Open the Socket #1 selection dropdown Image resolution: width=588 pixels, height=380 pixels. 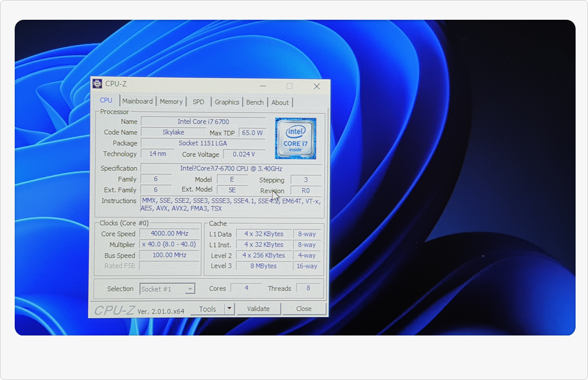click(x=167, y=289)
